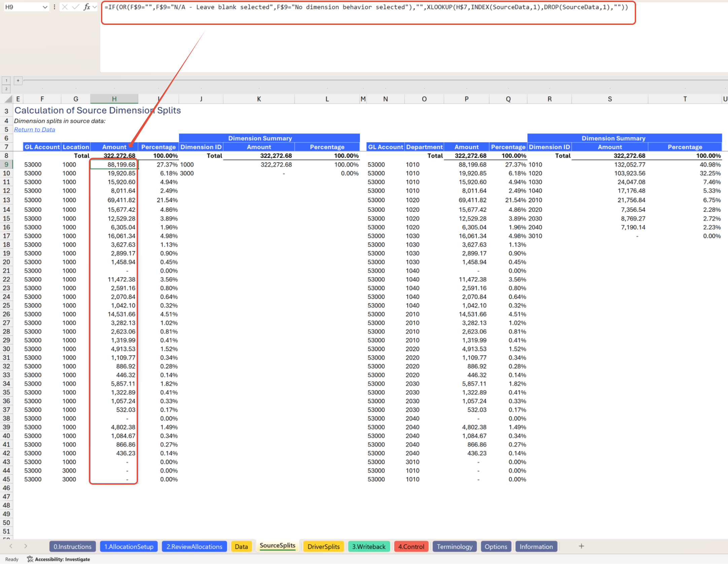This screenshot has height=564, width=728.
Task: Open the 4.Control sheet tab
Action: 411,547
